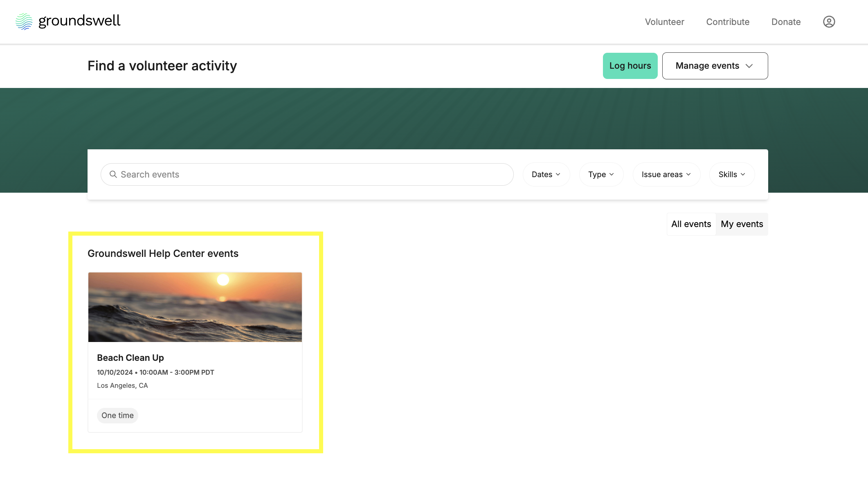Open the user profile account icon

[x=829, y=22]
